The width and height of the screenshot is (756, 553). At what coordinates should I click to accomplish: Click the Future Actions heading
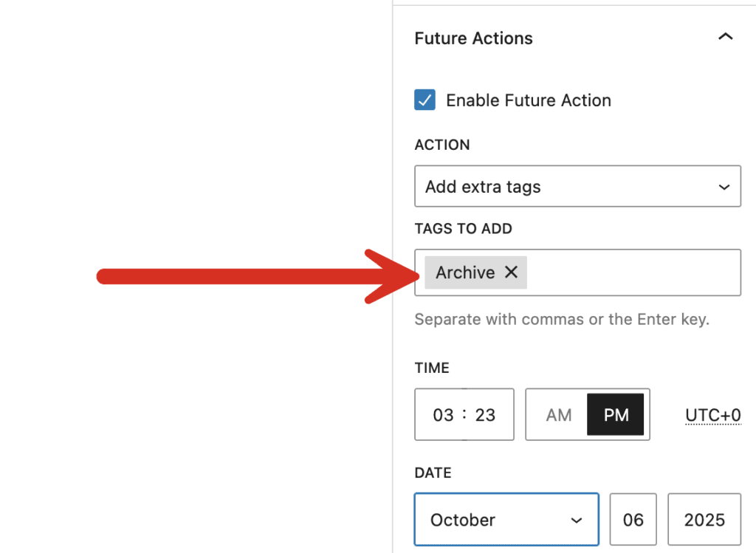point(473,38)
